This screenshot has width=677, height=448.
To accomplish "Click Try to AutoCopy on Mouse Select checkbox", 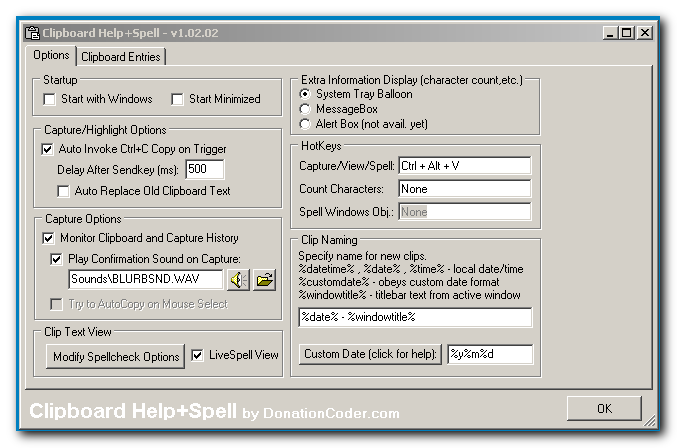I will 56,304.
